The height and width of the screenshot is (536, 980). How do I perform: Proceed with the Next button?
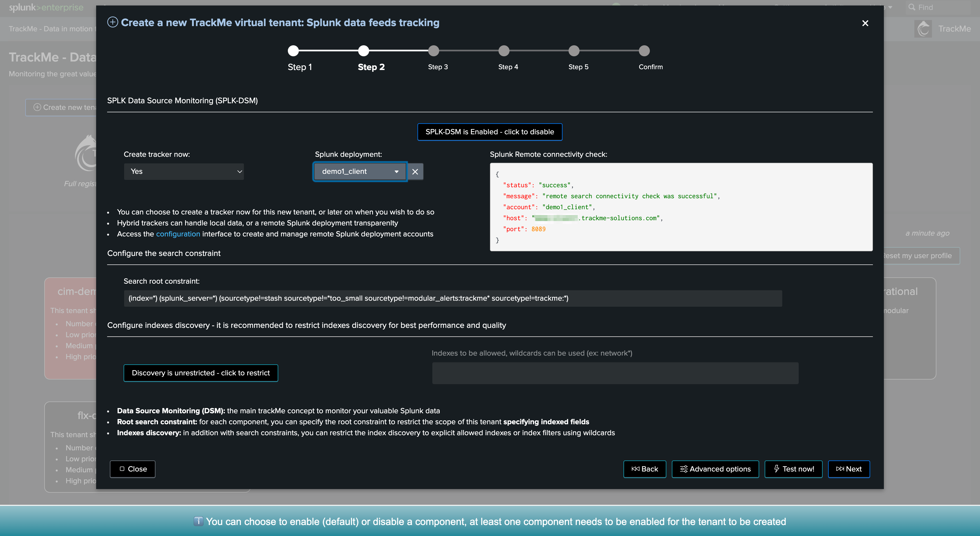(x=848, y=469)
